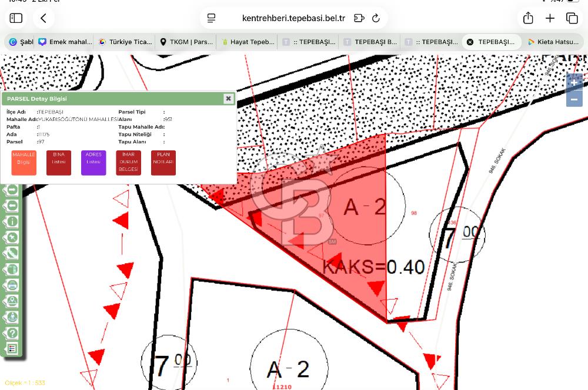Open MAHALLE Bilgisi button
The image size is (588, 390).
coord(24,163)
